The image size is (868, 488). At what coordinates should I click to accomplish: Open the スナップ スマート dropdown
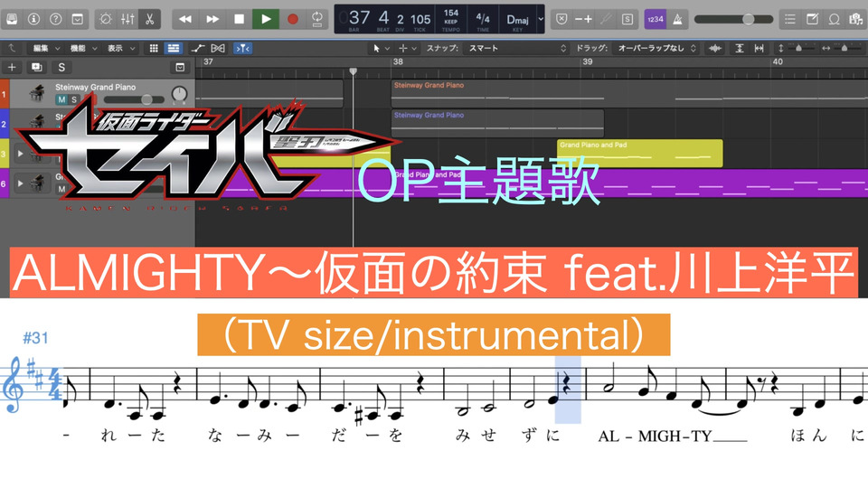pyautogui.click(x=516, y=48)
